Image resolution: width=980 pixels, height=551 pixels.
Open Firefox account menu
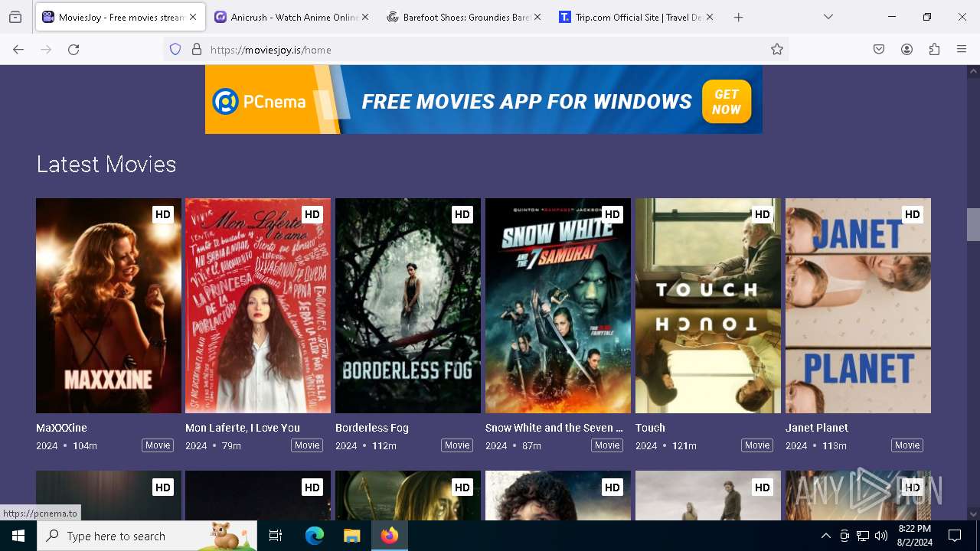pyautogui.click(x=906, y=49)
